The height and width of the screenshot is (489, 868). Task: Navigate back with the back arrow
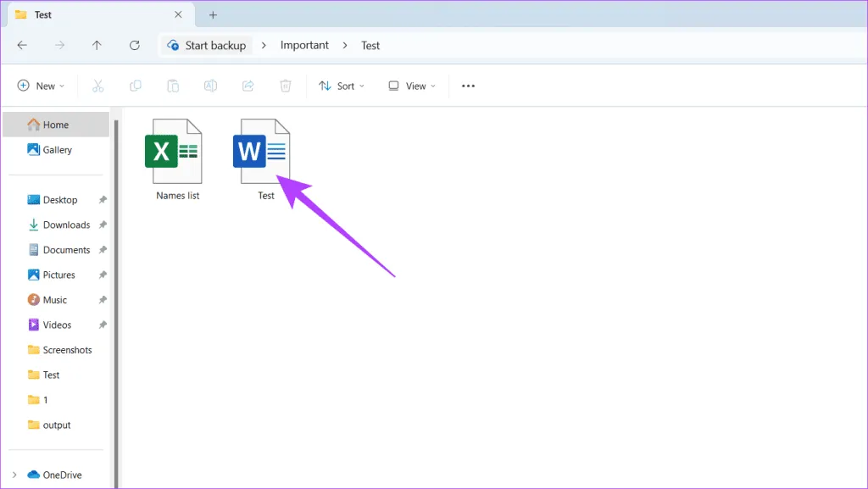[22, 46]
